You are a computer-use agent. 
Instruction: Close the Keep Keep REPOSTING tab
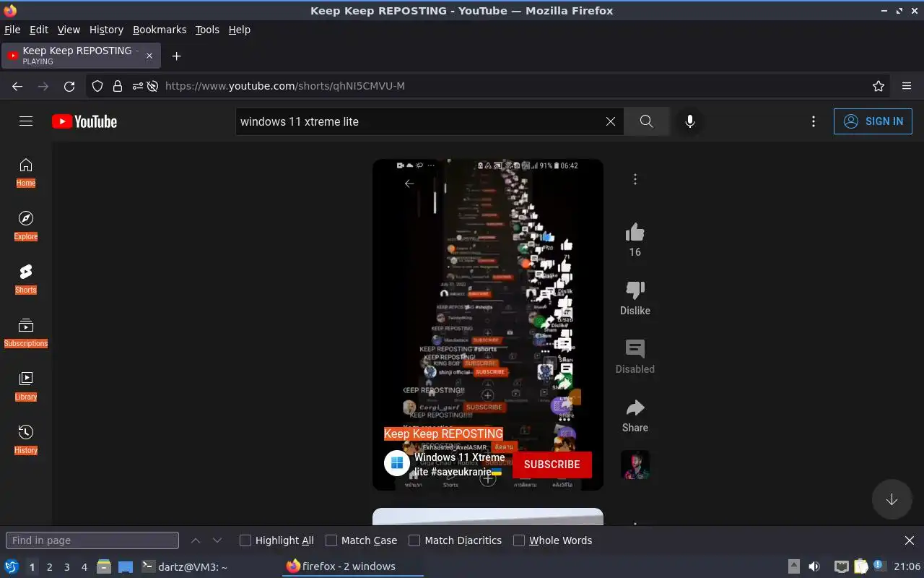(x=149, y=56)
